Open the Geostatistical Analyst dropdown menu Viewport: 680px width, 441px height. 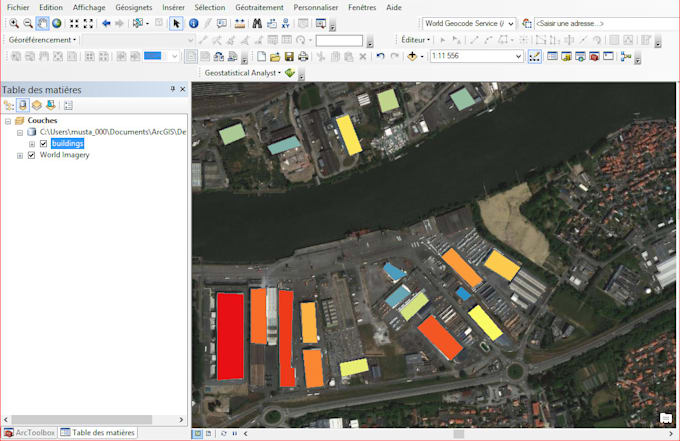[242, 73]
